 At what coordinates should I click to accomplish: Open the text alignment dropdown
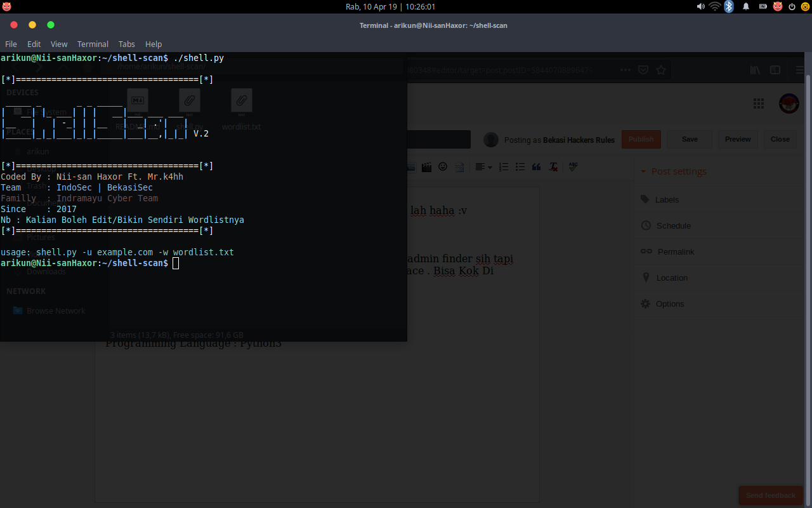(483, 167)
